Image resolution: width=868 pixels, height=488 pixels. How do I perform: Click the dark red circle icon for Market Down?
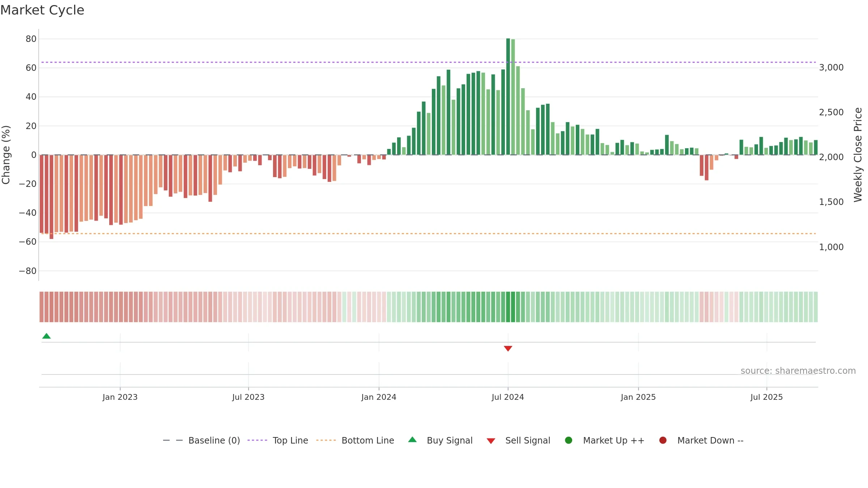[x=663, y=440]
